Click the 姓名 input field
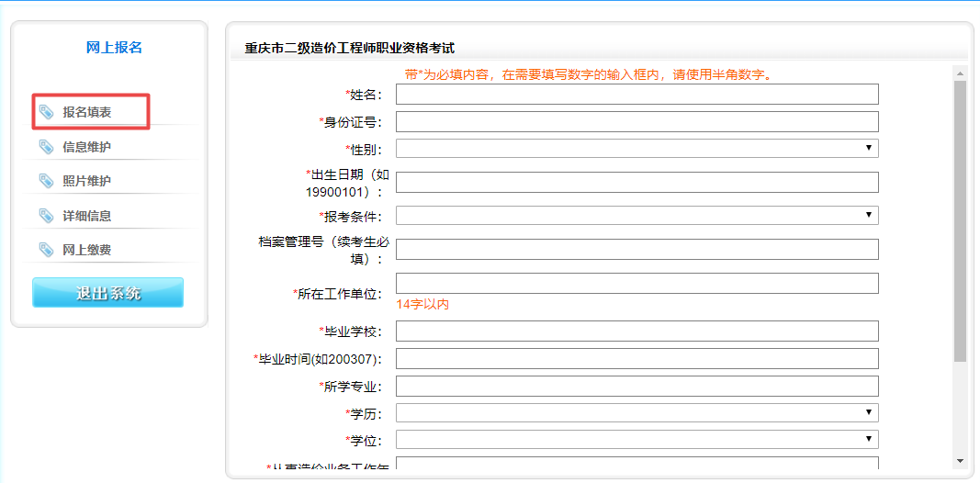The image size is (980, 483). (636, 95)
